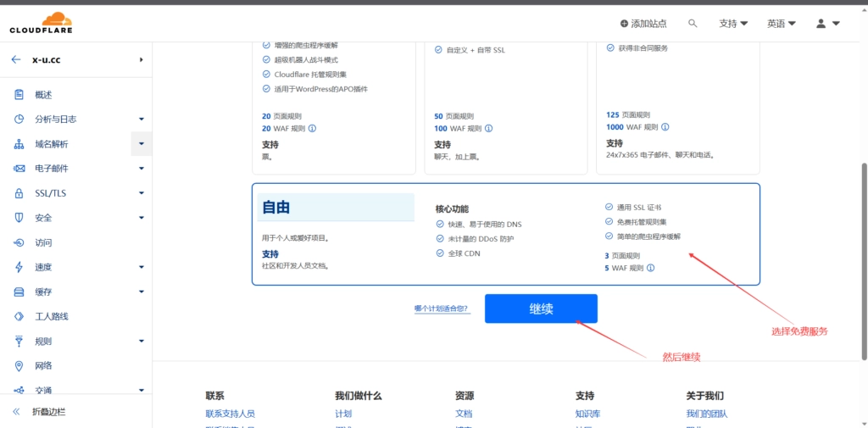Click info icon next to 1000 WAF 规则

click(665, 127)
